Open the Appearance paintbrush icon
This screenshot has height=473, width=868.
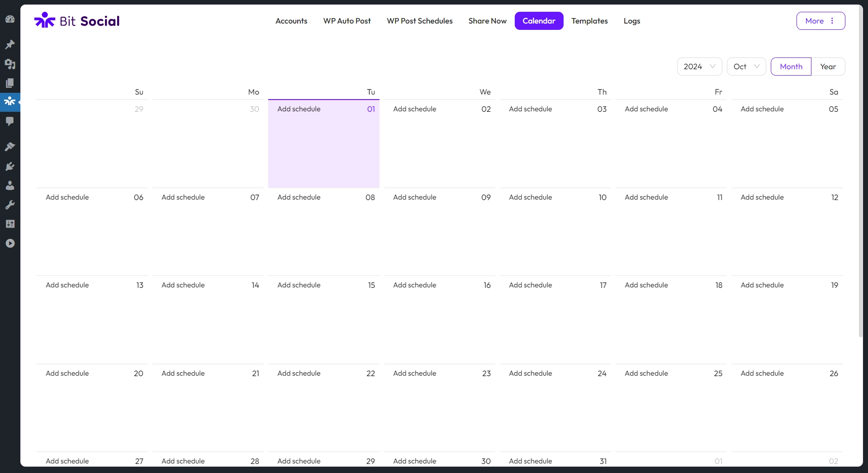10,147
